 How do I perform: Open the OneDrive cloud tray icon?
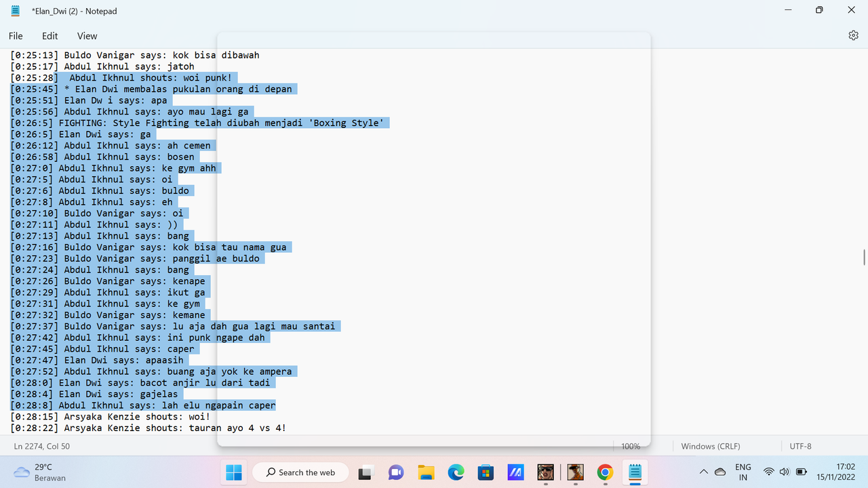click(x=720, y=472)
